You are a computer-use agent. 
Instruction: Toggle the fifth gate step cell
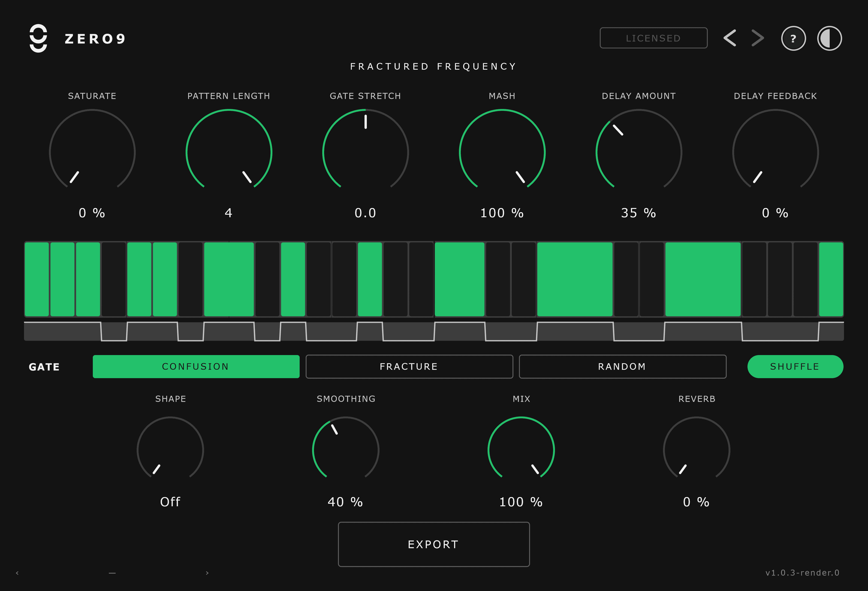coord(139,279)
